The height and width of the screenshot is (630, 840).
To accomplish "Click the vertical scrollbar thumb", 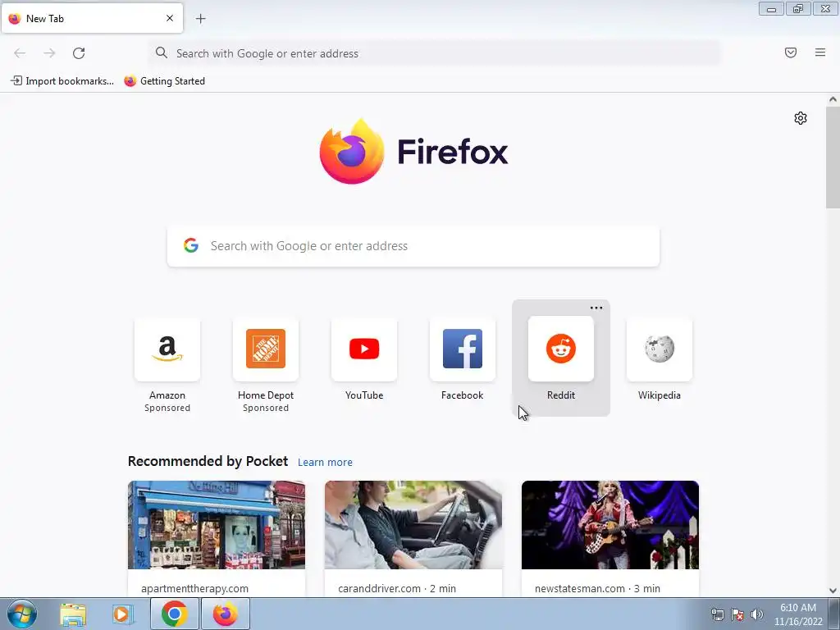I will [x=833, y=157].
